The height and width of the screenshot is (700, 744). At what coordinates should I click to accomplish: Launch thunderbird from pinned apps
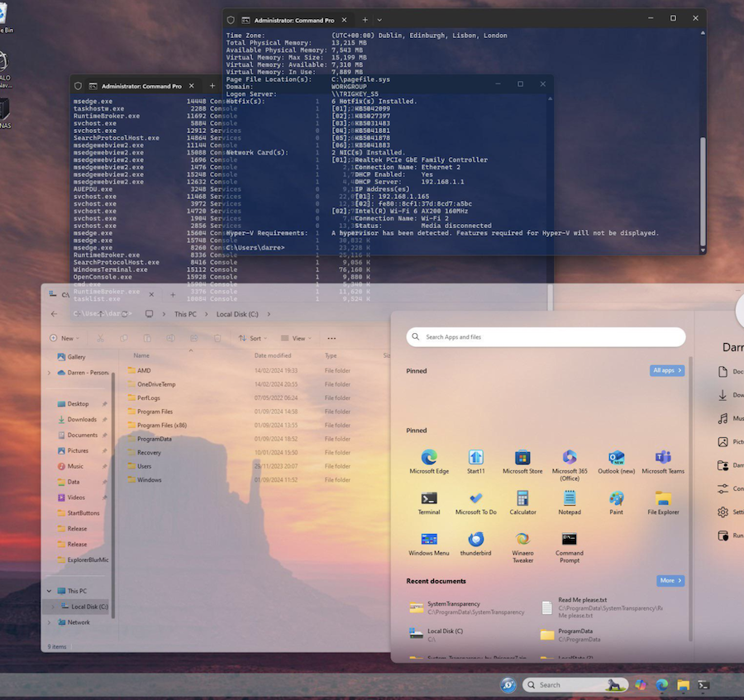tap(475, 544)
